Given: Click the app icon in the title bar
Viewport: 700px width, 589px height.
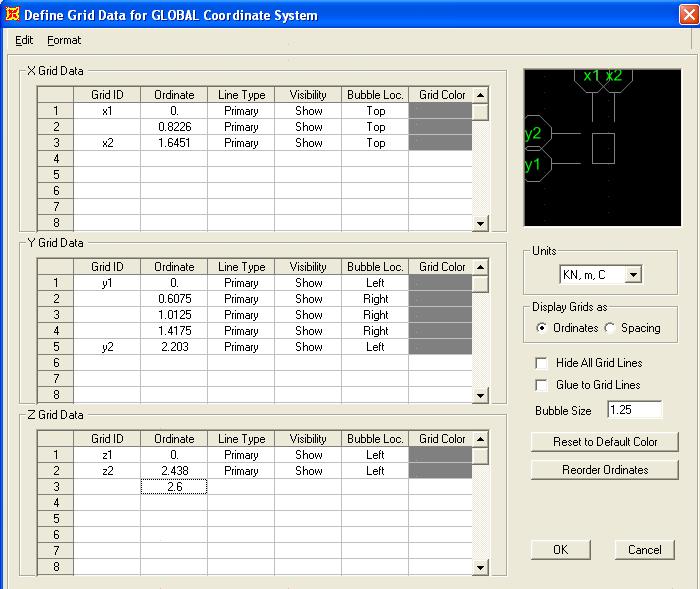Looking at the screenshot, I should coord(12,14).
